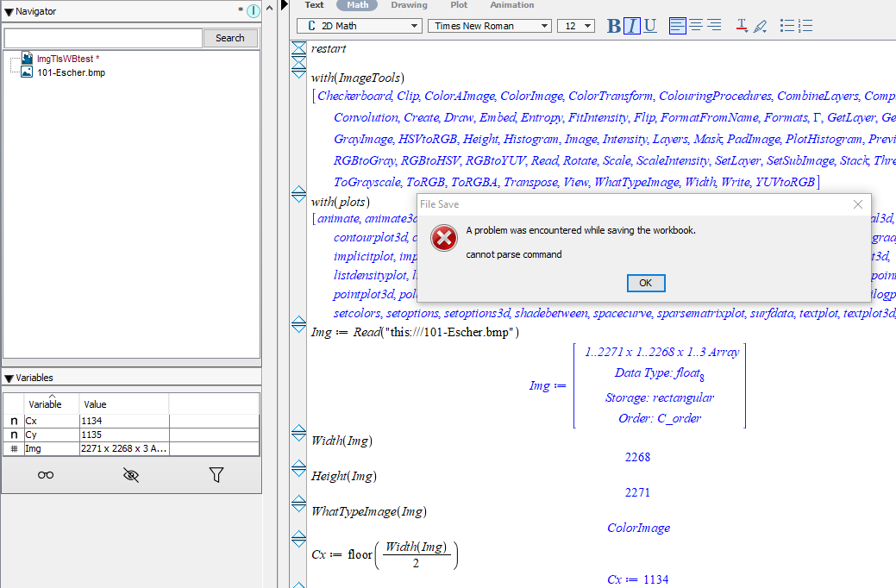Click the 2268 width output
This screenshot has width=896, height=588.
pos(637,457)
